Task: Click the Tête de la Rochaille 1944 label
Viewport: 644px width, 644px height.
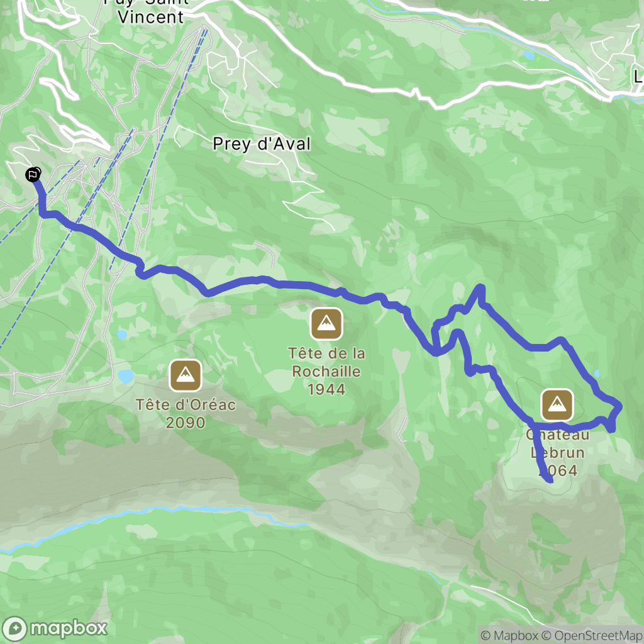Action: pyautogui.click(x=326, y=371)
